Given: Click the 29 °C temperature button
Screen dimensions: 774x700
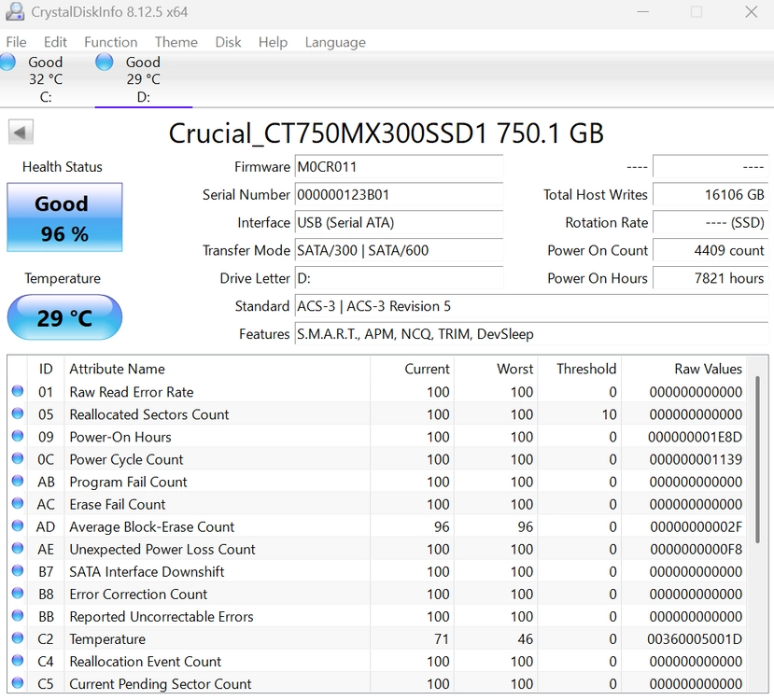Looking at the screenshot, I should tap(64, 317).
